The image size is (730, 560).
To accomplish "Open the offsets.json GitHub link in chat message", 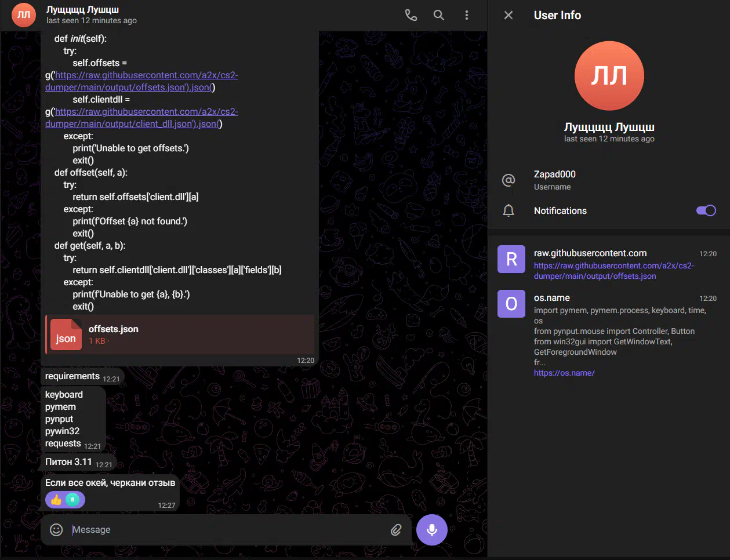I will click(x=141, y=81).
